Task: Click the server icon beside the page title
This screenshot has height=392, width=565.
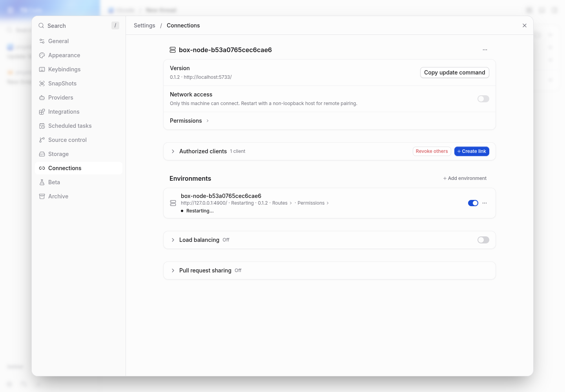Action: click(x=173, y=50)
